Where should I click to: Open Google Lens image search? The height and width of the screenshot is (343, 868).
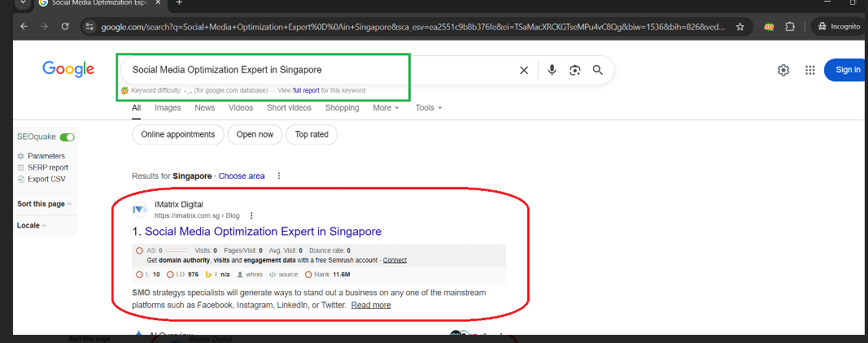point(575,70)
